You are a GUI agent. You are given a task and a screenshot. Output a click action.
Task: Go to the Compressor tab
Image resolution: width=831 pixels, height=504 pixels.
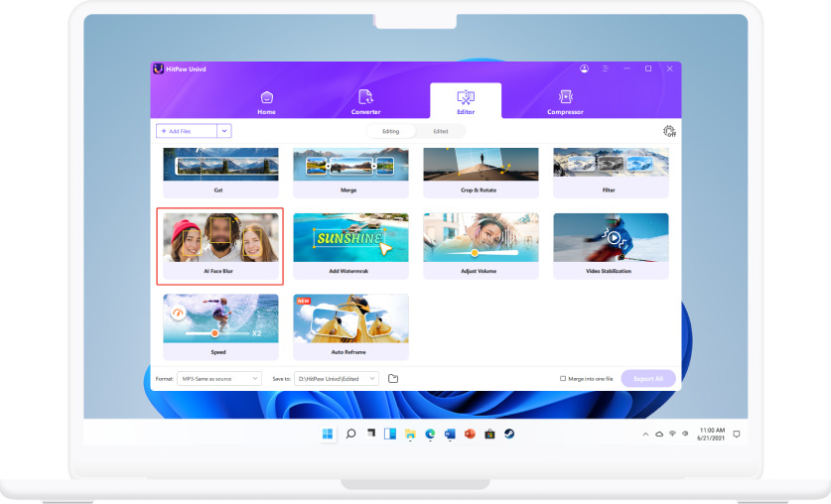point(565,101)
